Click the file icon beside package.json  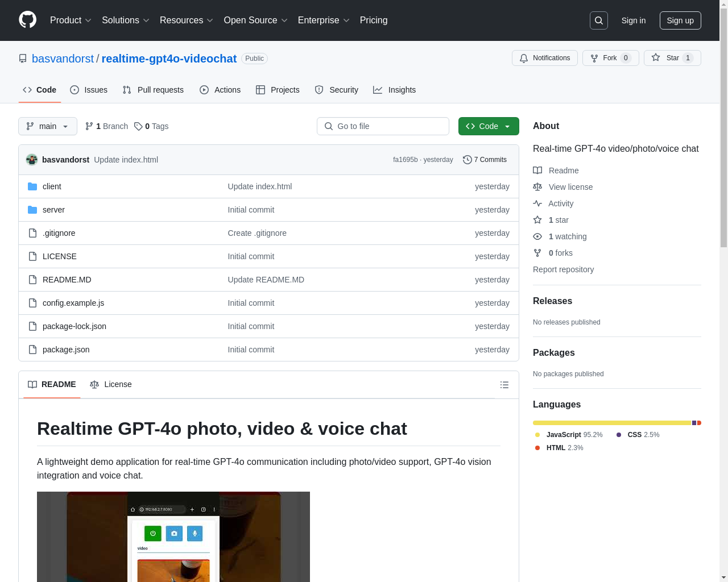[x=32, y=350]
